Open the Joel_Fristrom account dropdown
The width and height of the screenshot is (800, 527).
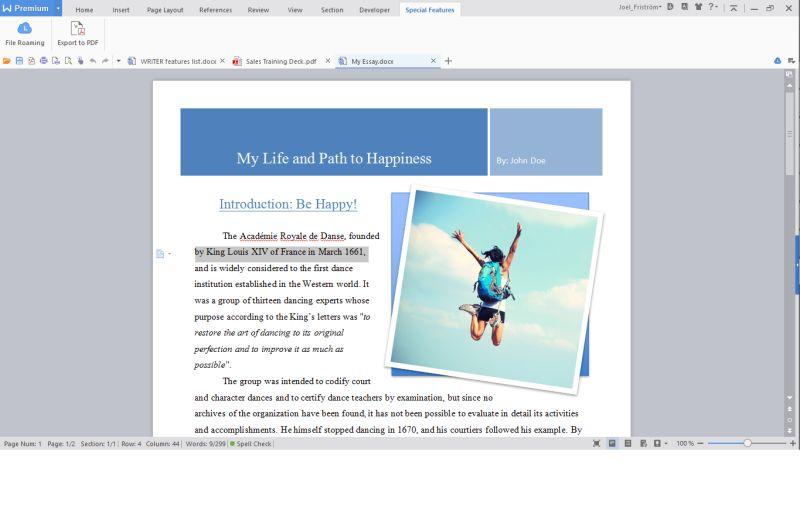tap(640, 7)
